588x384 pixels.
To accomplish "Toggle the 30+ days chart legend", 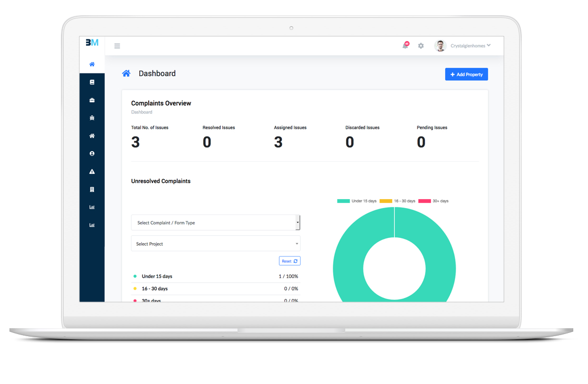I will point(434,201).
